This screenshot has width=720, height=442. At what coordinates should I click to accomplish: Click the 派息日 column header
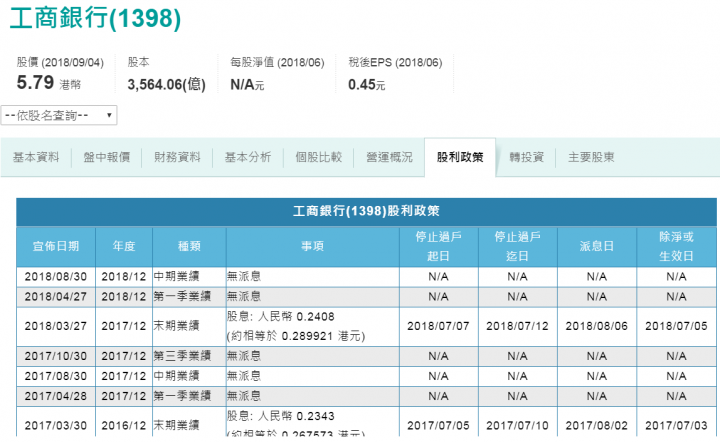[596, 246]
